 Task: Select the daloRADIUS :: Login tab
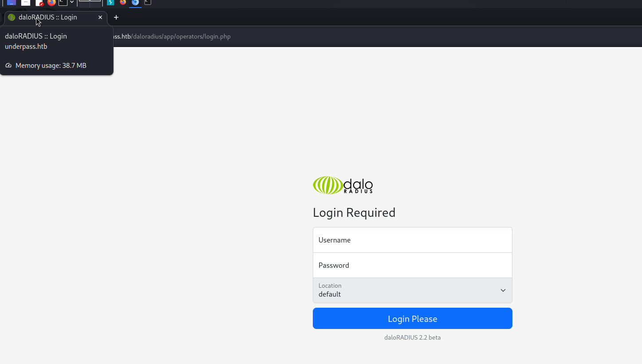click(x=48, y=17)
